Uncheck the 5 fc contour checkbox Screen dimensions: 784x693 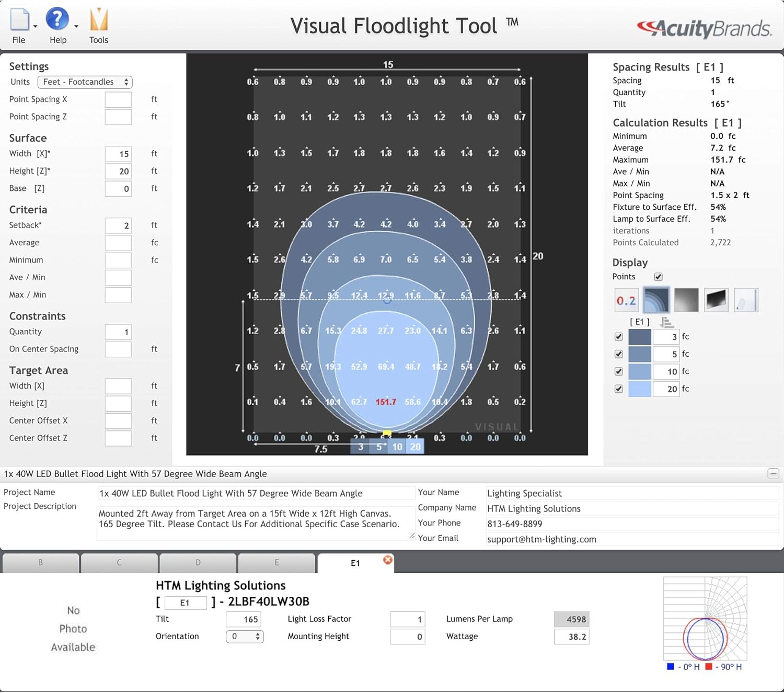click(619, 354)
